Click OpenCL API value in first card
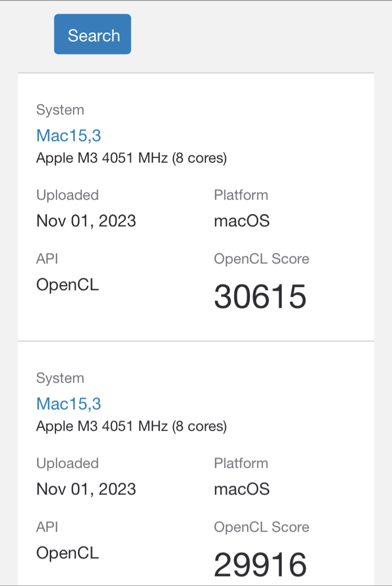The width and height of the screenshot is (392, 586). coord(67,285)
